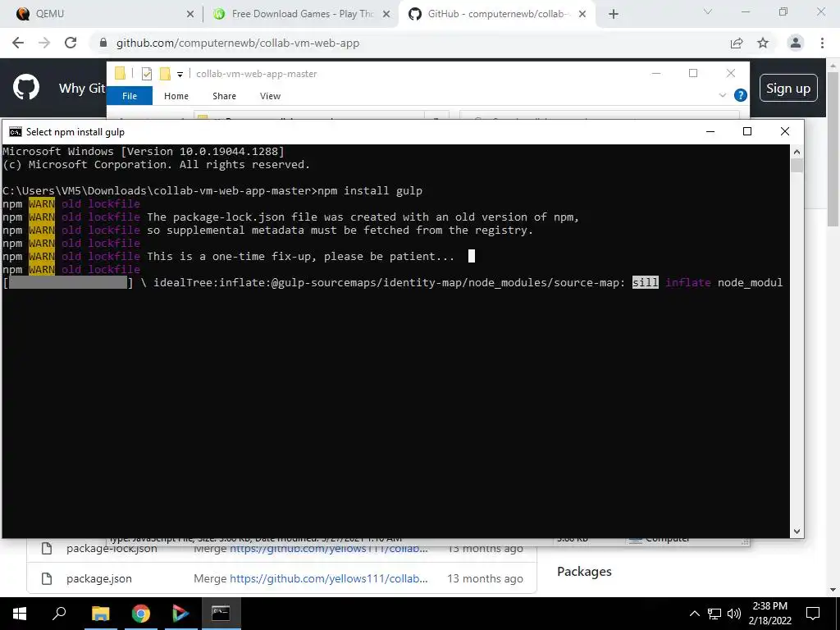Click the console scrollbar down arrow
The height and width of the screenshot is (630, 840).
[797, 532]
